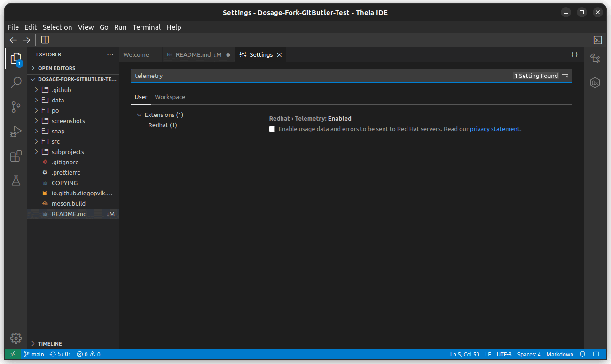The width and height of the screenshot is (611, 364).
Task: Open the Test (beaker) view
Action: pyautogui.click(x=16, y=180)
